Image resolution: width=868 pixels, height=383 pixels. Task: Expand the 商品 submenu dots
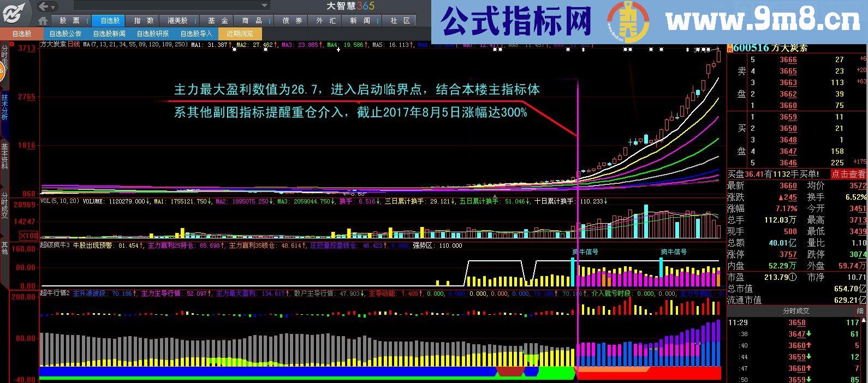(269, 21)
